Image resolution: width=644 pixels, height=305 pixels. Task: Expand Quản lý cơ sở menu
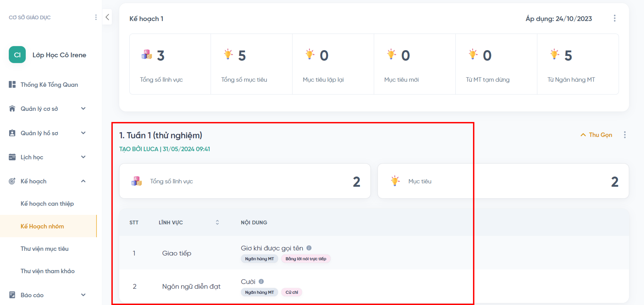(83, 109)
